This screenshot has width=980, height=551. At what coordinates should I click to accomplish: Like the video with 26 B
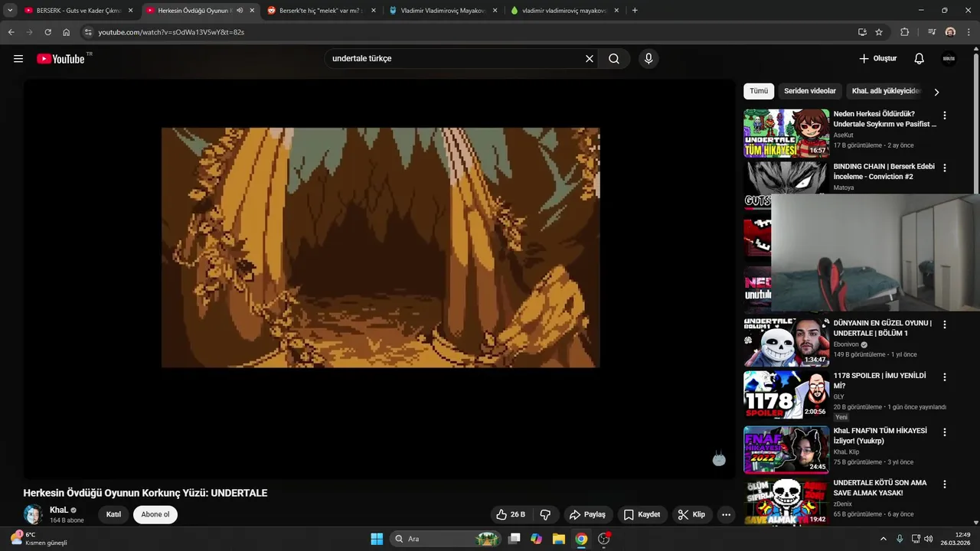pos(511,515)
